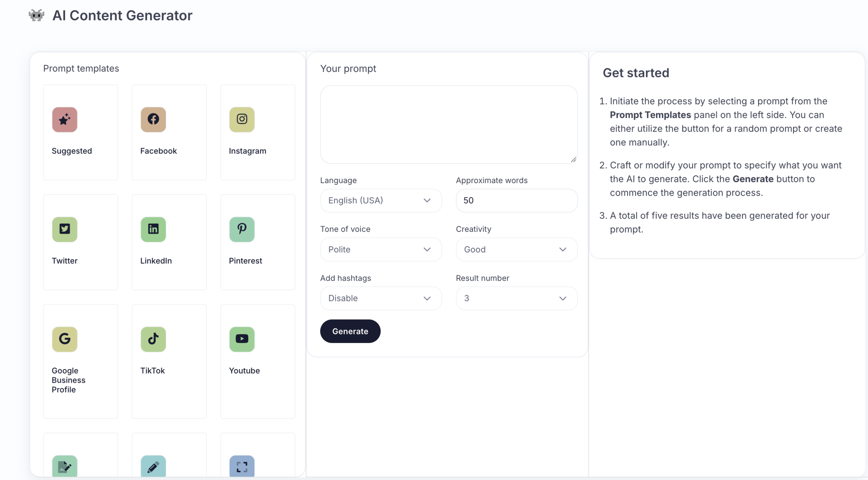868x480 pixels.
Task: Click the robot logo icon in header
Action: [36, 15]
